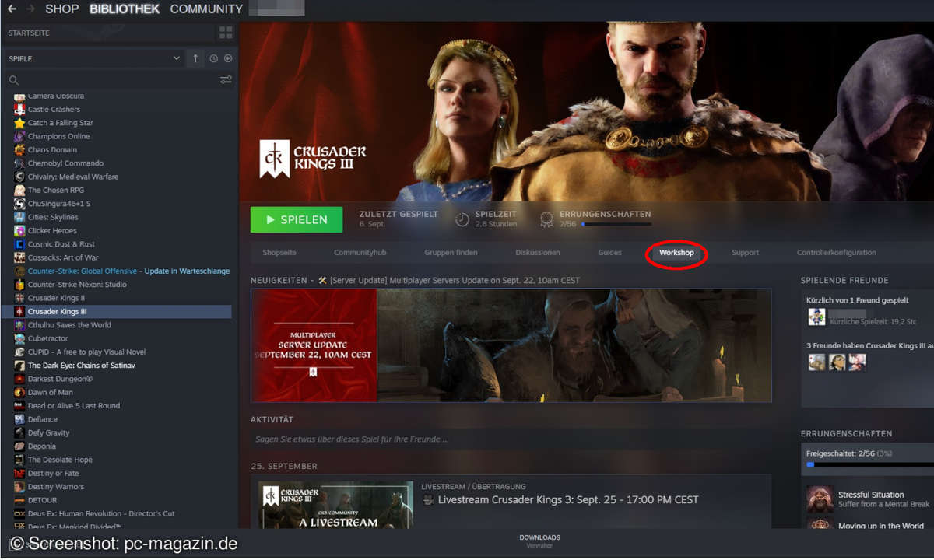Select Deus Ex: Human Revolution - Director's Cut

101,513
